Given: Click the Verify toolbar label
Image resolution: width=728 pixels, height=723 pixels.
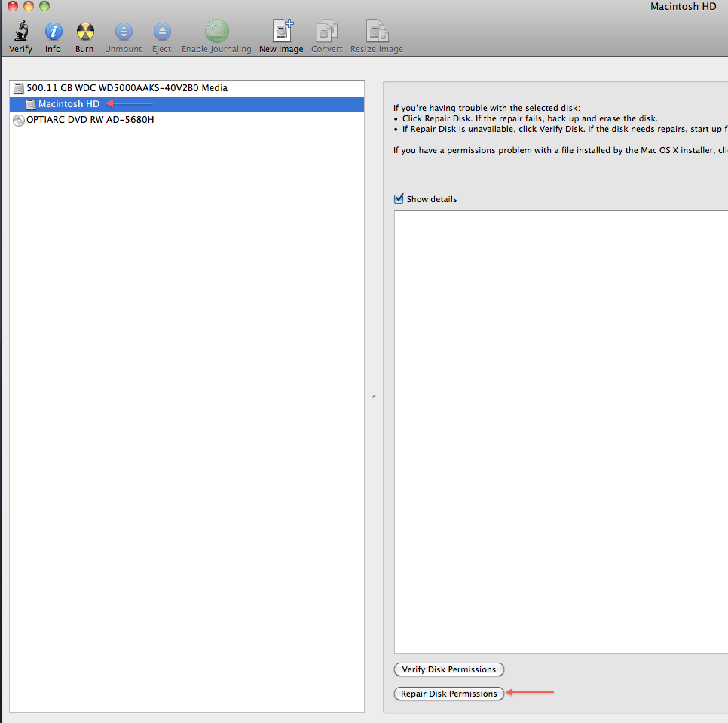Looking at the screenshot, I should pos(21,49).
